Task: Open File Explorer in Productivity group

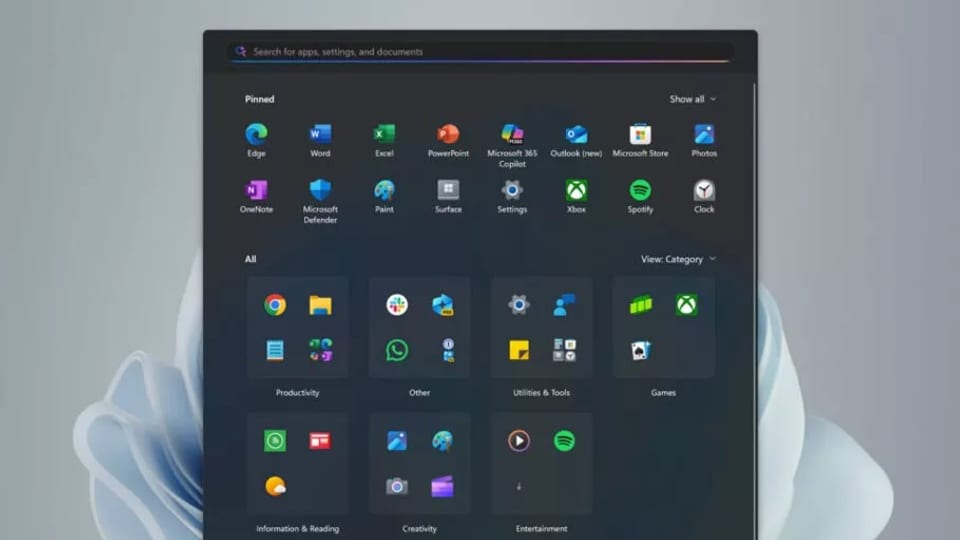Action: click(x=320, y=305)
